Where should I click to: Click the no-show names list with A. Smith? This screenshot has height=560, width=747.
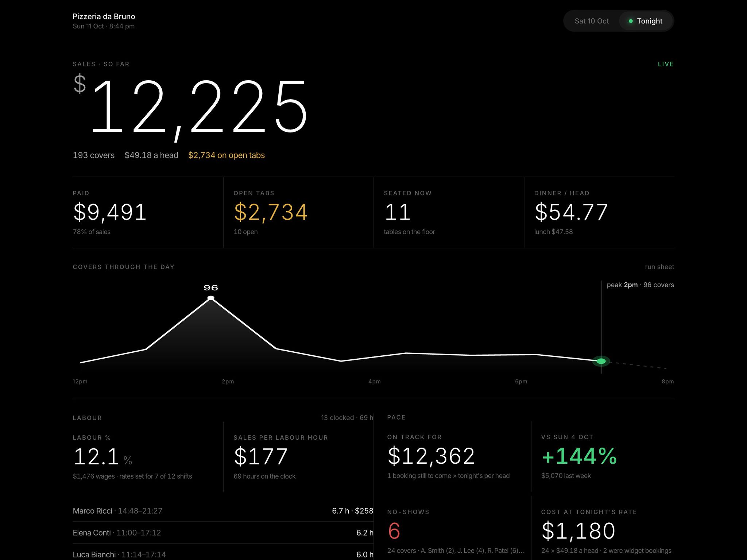click(456, 551)
